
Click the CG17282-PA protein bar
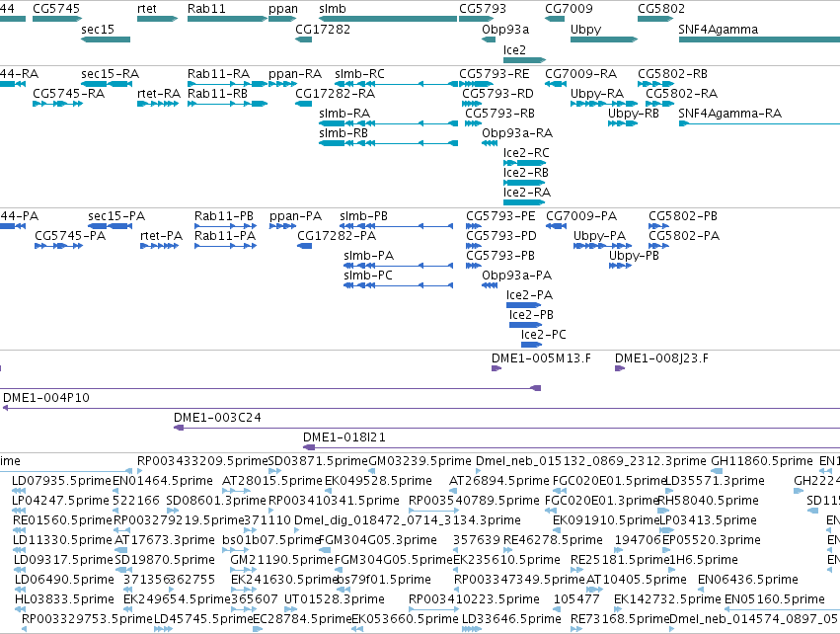[x=305, y=246]
